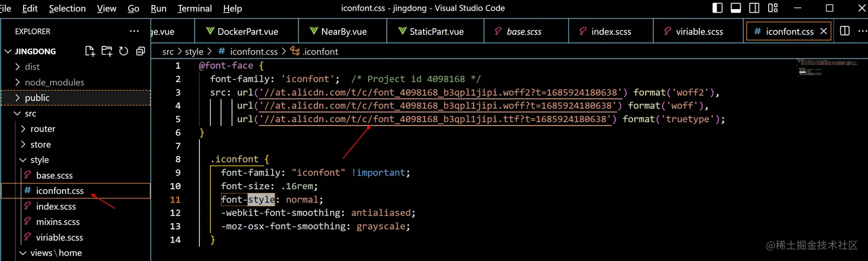Viewport: 868px width, 261px height.
Task: Collapse the JINGDONG project root
Action: (8, 51)
